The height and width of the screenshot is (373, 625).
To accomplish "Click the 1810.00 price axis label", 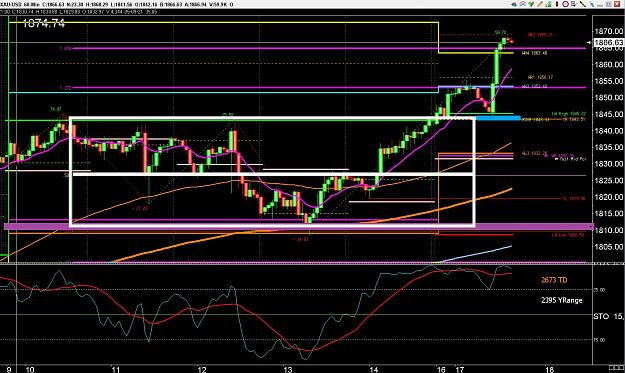I will (609, 230).
